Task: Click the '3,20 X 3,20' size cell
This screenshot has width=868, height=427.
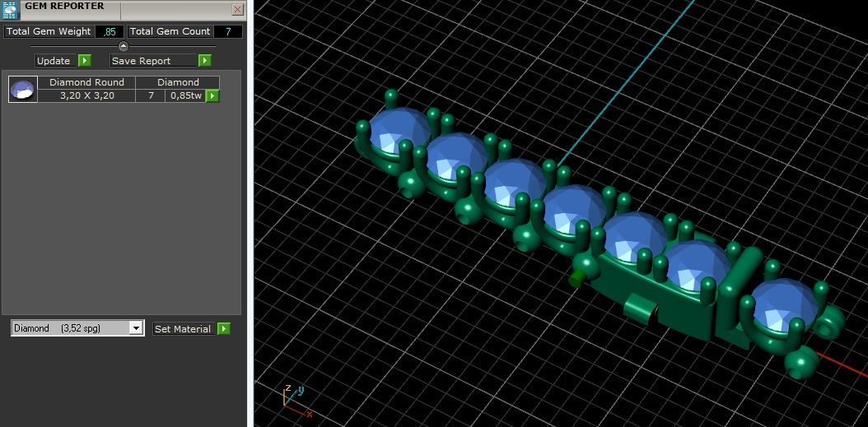Action: [87, 95]
